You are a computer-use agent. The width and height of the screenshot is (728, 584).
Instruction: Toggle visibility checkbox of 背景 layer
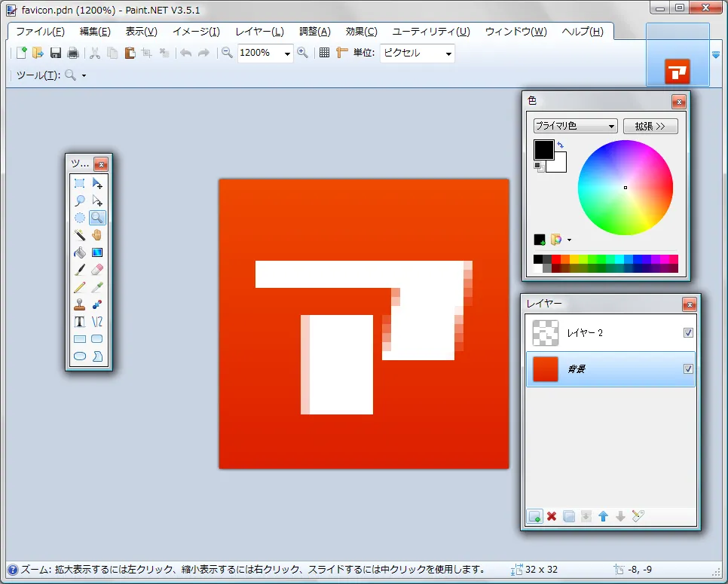(688, 368)
